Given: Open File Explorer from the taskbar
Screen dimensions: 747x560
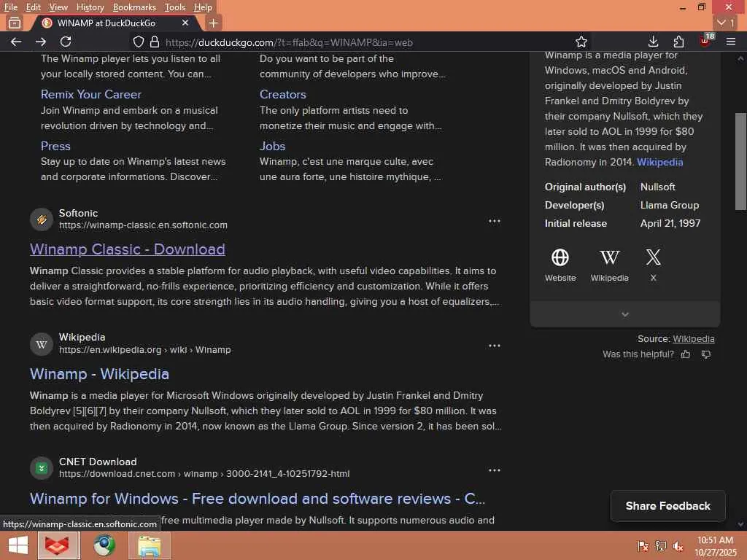Looking at the screenshot, I should tap(150, 545).
